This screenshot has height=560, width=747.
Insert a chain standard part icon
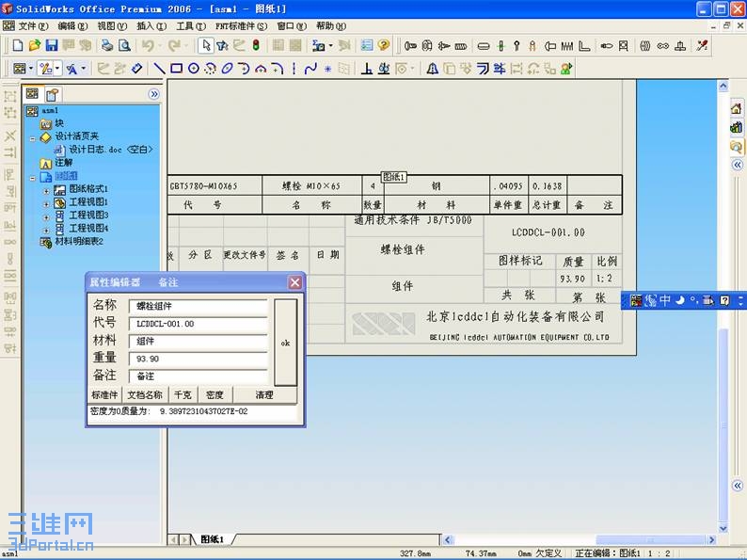click(662, 46)
